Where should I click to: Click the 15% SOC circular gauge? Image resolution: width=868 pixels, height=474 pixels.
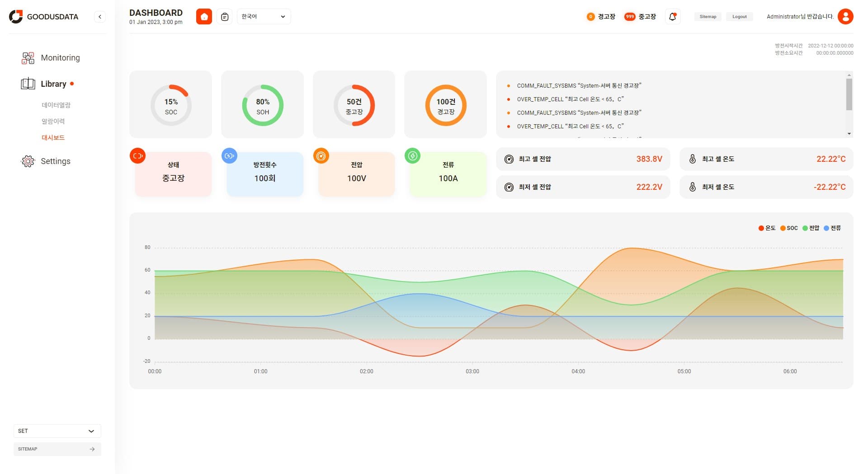tap(171, 105)
